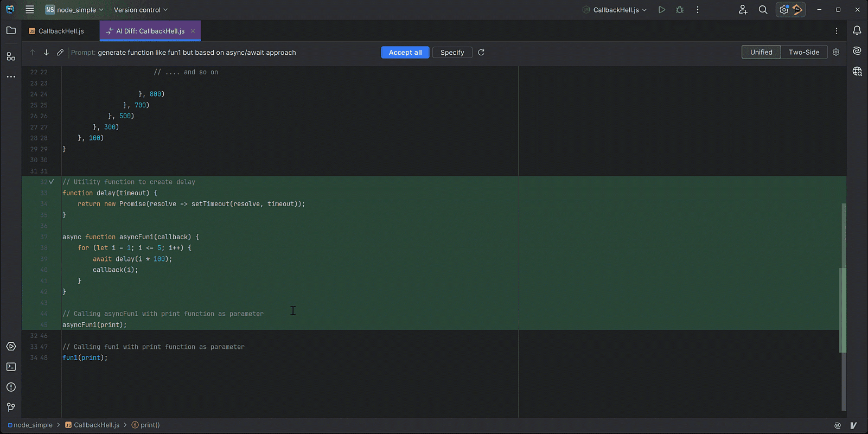Open the Structure tool window
Image resolution: width=868 pixels, height=434 pixels.
11,56
